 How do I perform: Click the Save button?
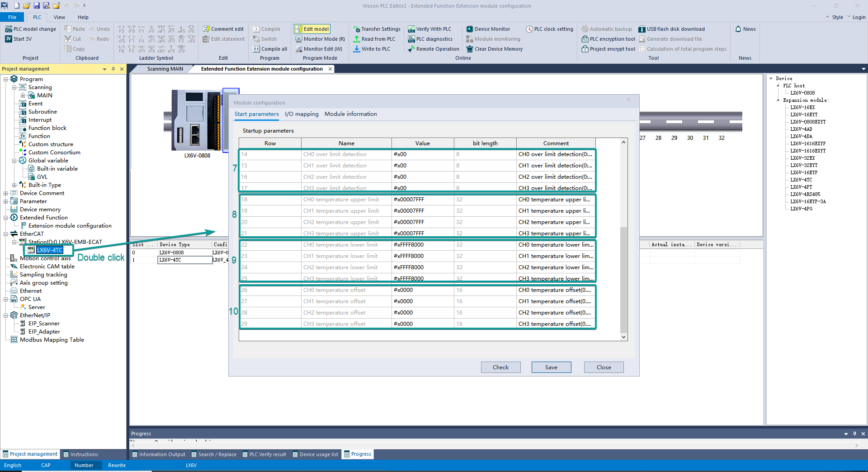click(551, 367)
